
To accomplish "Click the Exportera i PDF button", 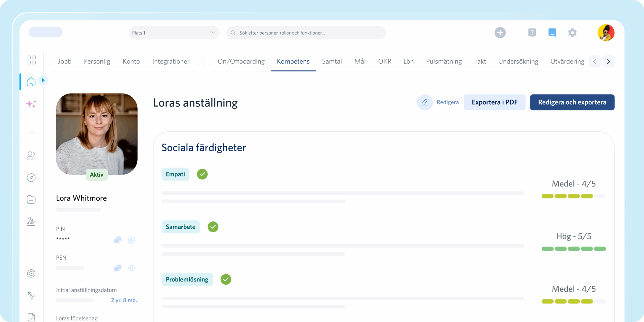I will [494, 102].
